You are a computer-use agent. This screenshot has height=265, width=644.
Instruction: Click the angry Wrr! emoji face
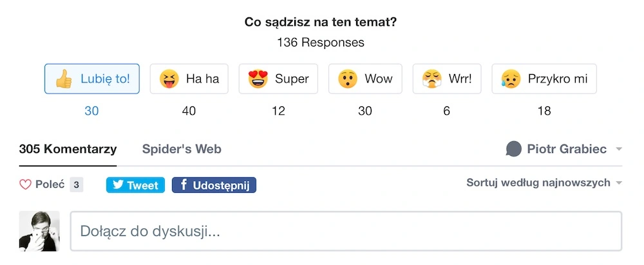coord(431,79)
